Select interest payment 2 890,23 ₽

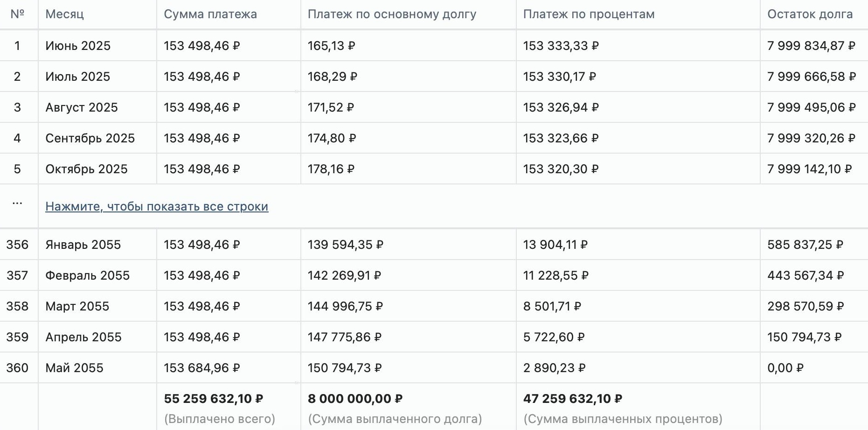(555, 368)
